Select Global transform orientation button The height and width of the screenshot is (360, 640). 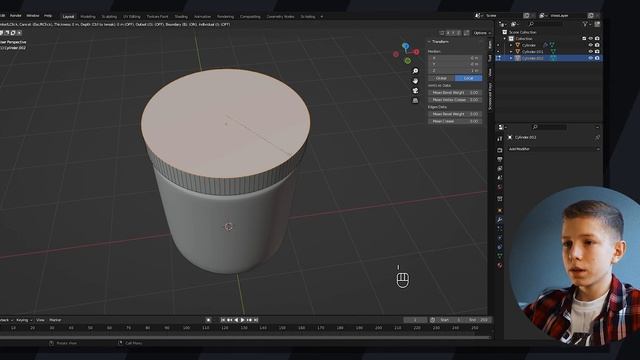(441, 78)
